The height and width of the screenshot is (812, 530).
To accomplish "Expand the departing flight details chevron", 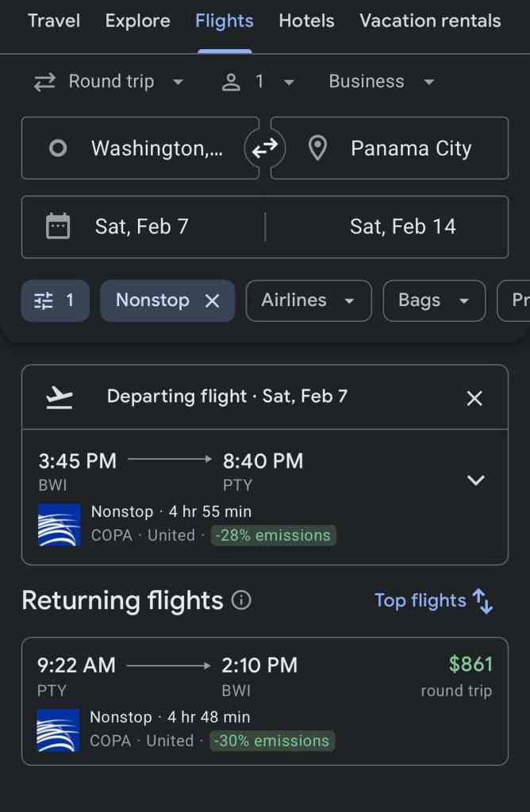I will click(475, 481).
